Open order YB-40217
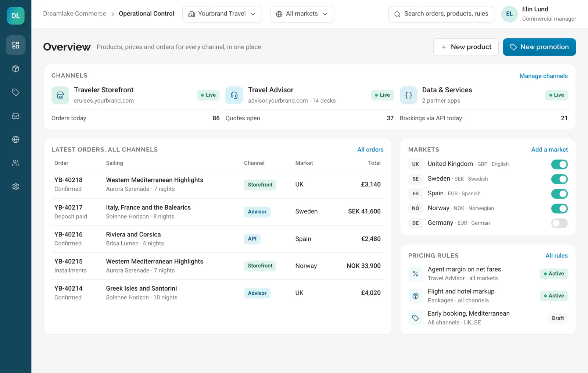This screenshot has height=373, width=588. point(68,207)
